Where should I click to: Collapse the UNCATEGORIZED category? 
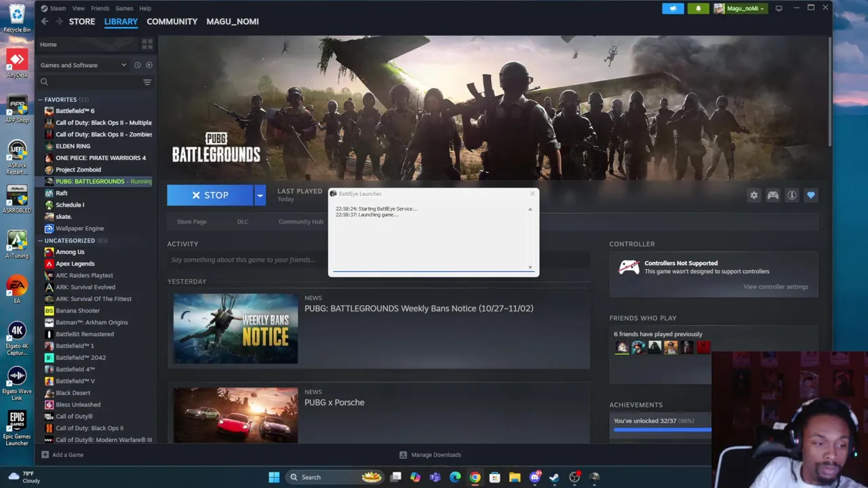pos(40,241)
